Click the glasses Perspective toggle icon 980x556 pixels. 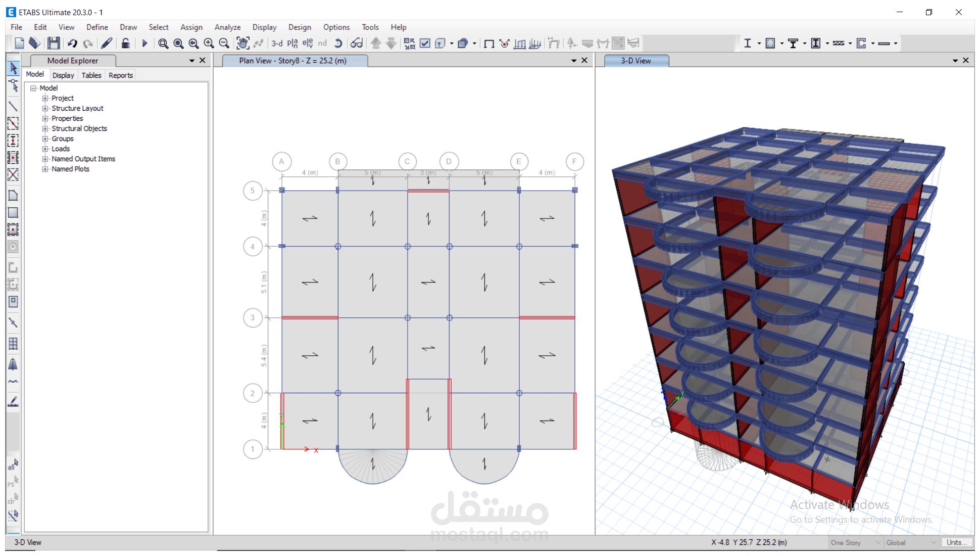[357, 43]
